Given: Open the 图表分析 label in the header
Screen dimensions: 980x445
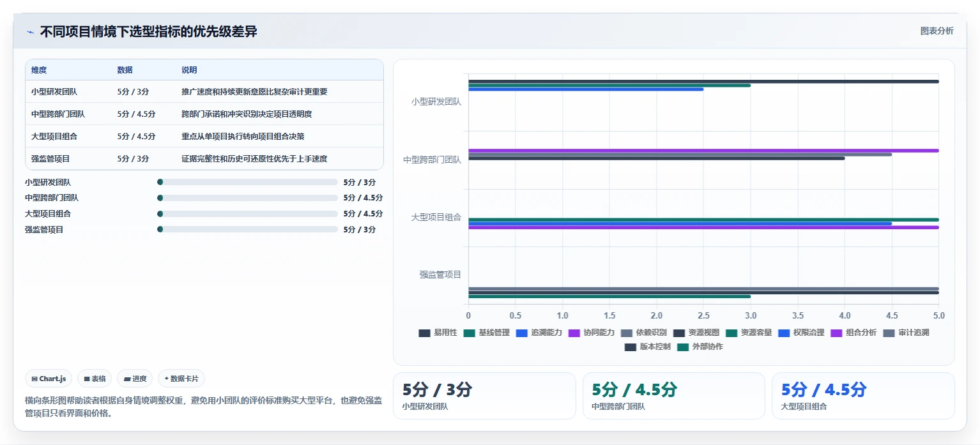Looking at the screenshot, I should (937, 31).
